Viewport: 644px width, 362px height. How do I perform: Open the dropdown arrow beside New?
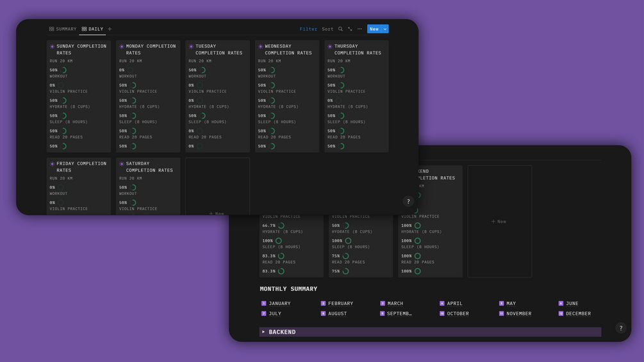click(x=385, y=29)
